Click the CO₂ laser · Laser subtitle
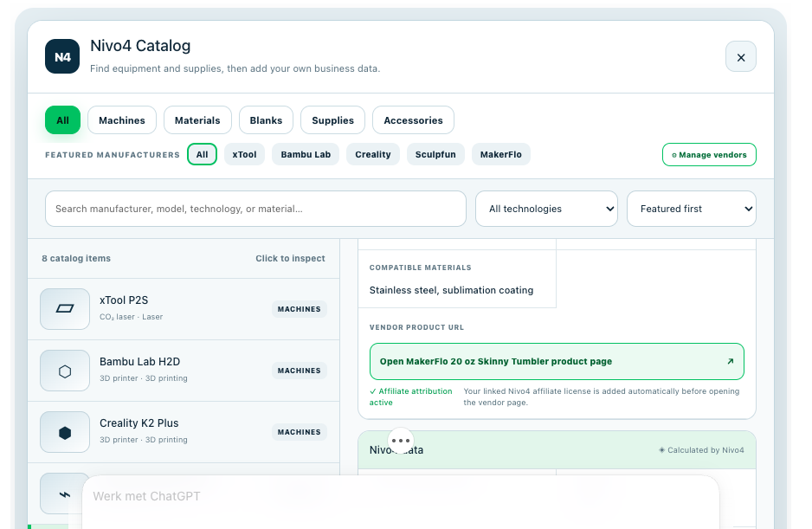 131,317
